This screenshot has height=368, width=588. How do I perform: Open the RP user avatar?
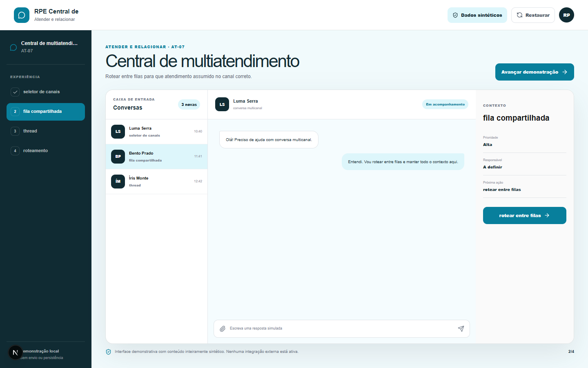pos(566,15)
